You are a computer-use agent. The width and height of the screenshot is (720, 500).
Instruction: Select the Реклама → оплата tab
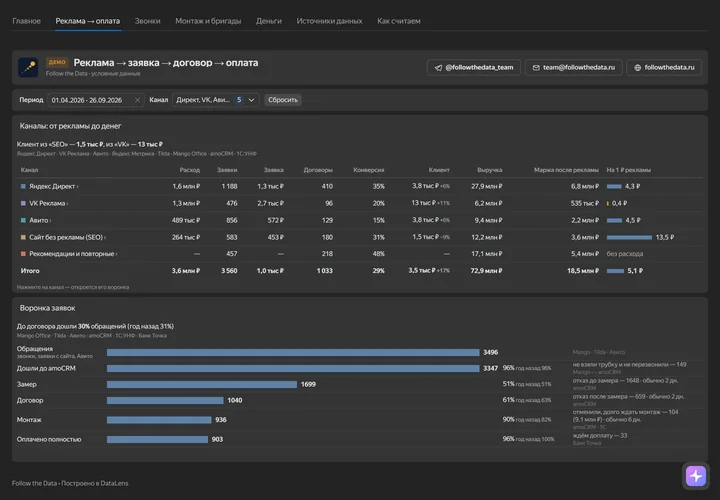tap(88, 21)
